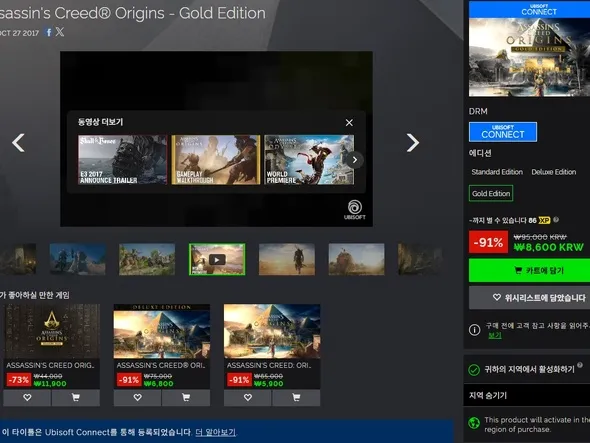Click the info circle icon near purchase notice
This screenshot has width=590, height=443.
474,330
